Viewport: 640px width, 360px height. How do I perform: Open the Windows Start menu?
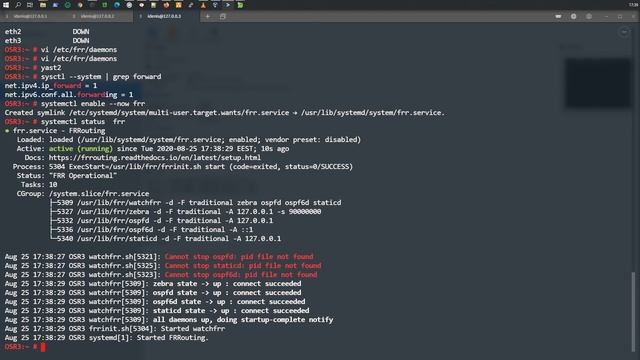6,5
